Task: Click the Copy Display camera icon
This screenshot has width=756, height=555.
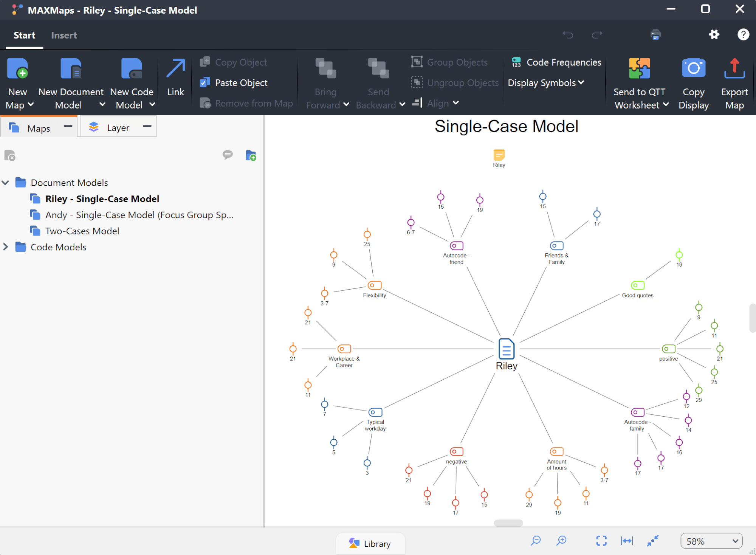Action: [x=694, y=68]
